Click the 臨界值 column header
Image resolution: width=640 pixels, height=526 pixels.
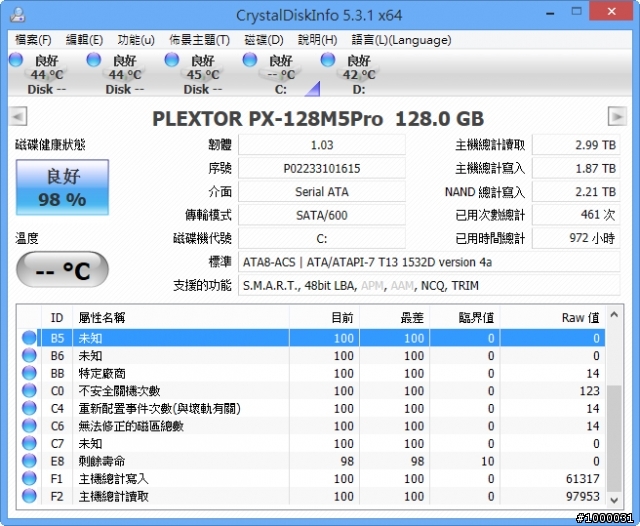[x=465, y=317]
